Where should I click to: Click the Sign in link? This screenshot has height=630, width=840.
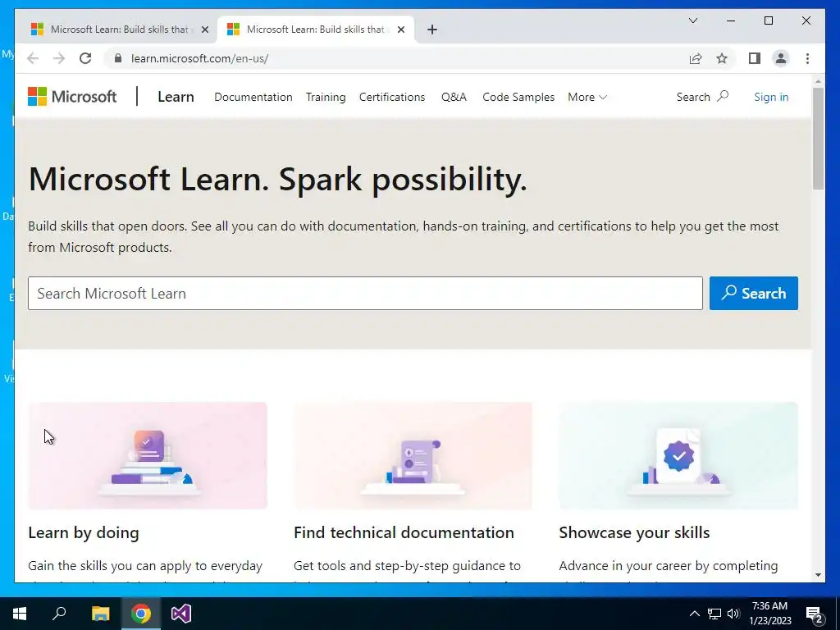(x=771, y=97)
